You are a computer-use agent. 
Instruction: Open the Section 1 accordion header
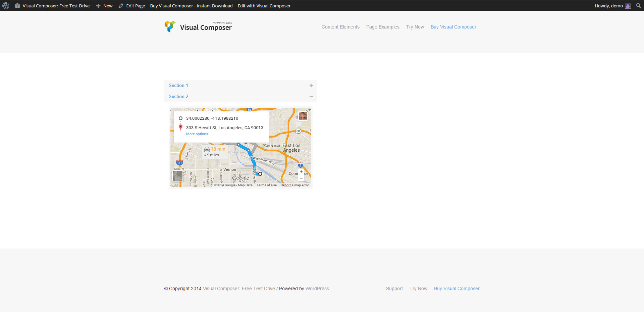[x=178, y=86]
